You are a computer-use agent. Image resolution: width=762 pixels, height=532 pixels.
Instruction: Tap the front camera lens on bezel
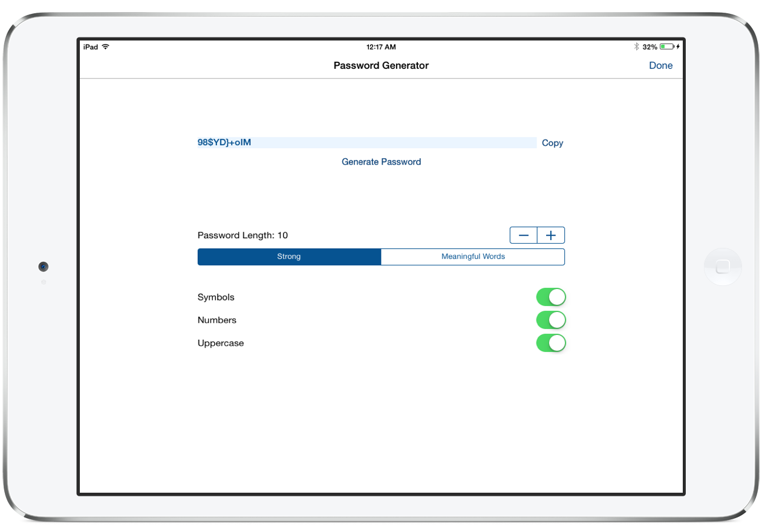(43, 267)
